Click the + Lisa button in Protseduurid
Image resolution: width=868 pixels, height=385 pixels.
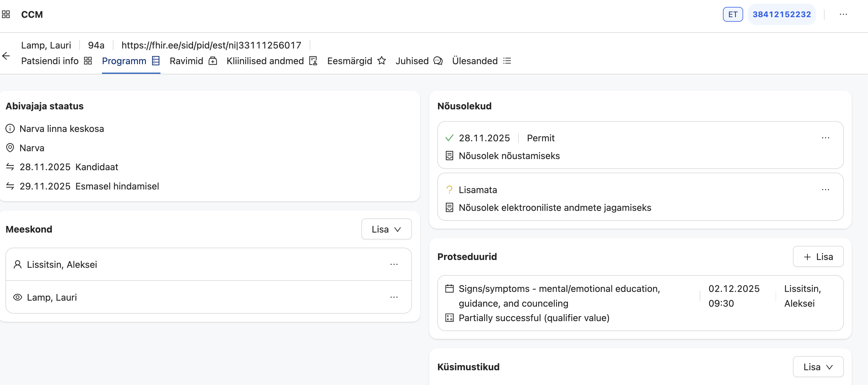click(x=818, y=256)
